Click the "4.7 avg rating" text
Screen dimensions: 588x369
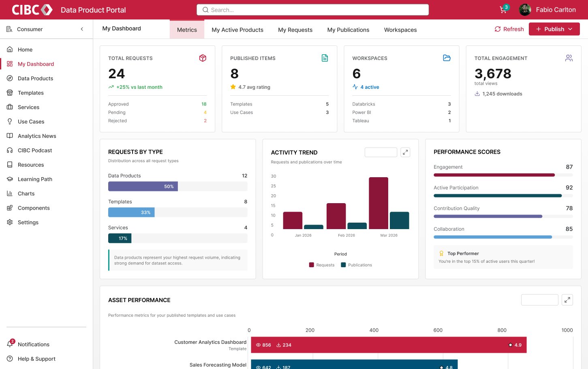[254, 87]
